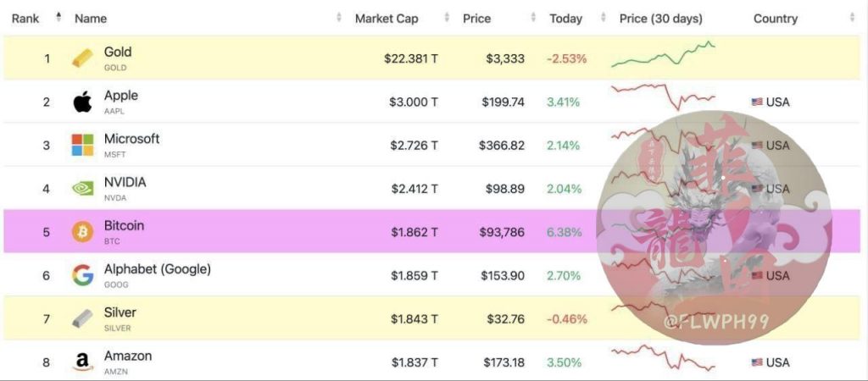
Task: Click the Amazon logo icon
Action: point(82,362)
